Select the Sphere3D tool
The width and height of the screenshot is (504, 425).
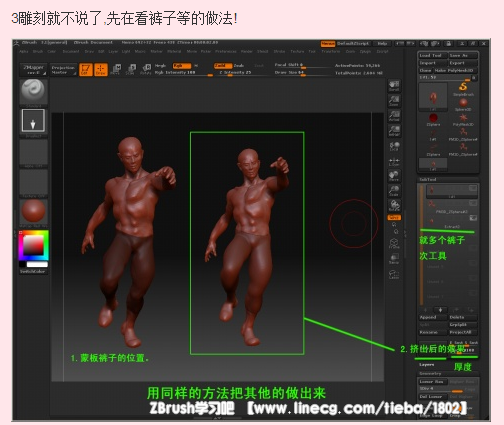463,104
